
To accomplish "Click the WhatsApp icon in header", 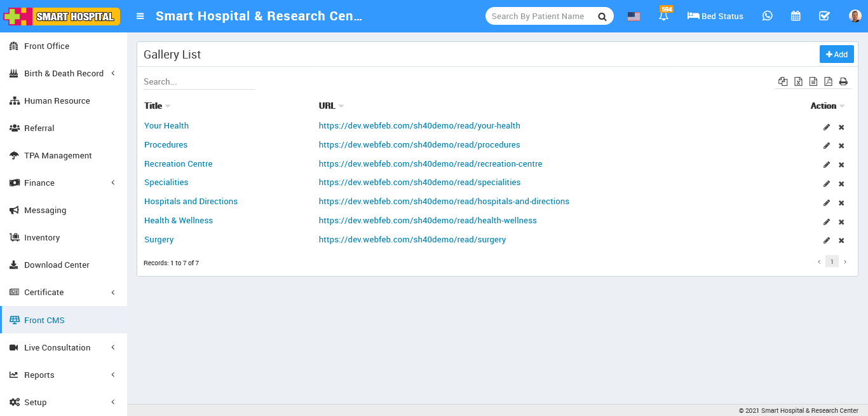I will [x=768, y=16].
